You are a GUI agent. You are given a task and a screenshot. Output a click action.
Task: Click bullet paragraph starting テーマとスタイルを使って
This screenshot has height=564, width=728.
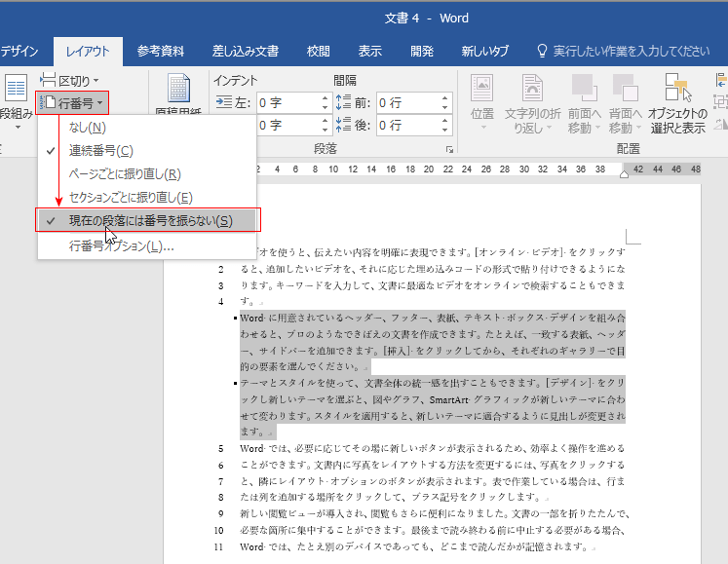(x=433, y=407)
